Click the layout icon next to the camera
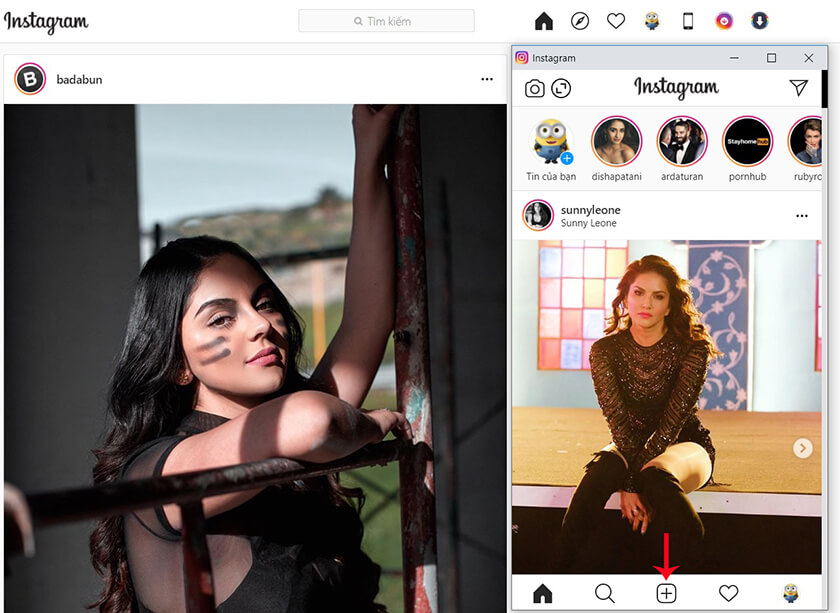This screenshot has width=840, height=613. [562, 88]
